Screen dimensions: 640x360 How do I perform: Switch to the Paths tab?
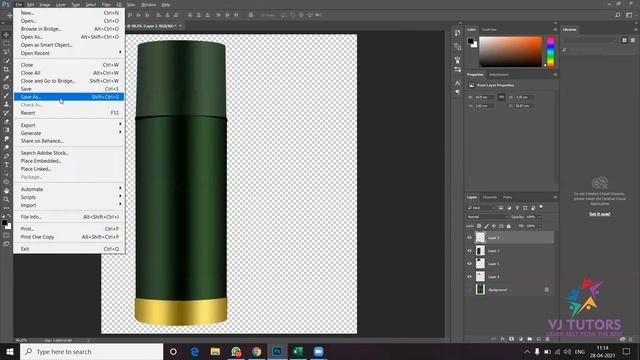click(507, 197)
